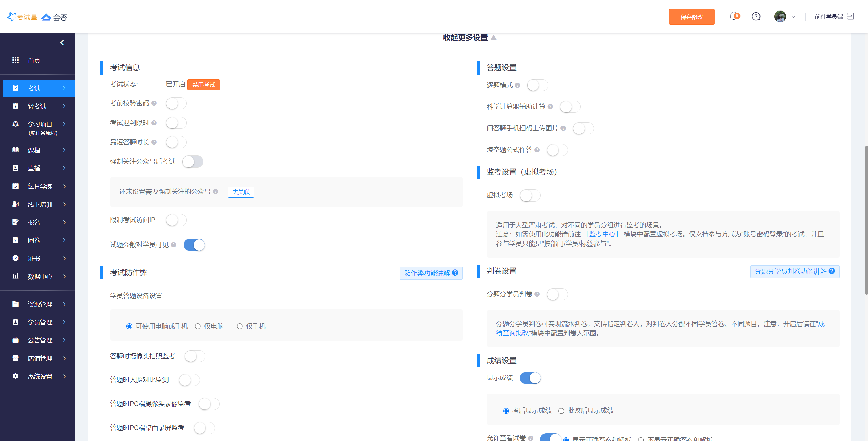The image size is (868, 441).
Task: Select the 仅电脑 radio option
Action: tap(198, 326)
